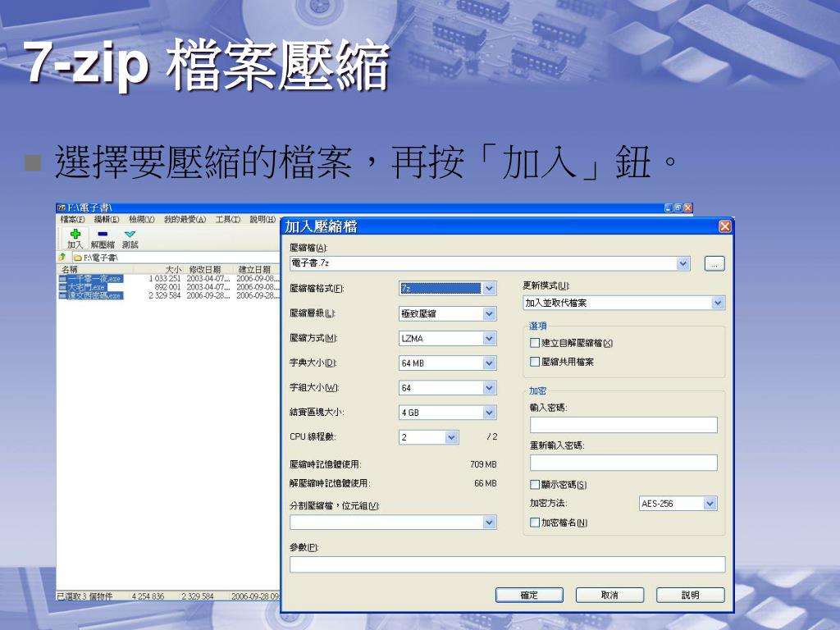Click folder icon in address bar
840x630 pixels.
pyautogui.click(x=78, y=258)
